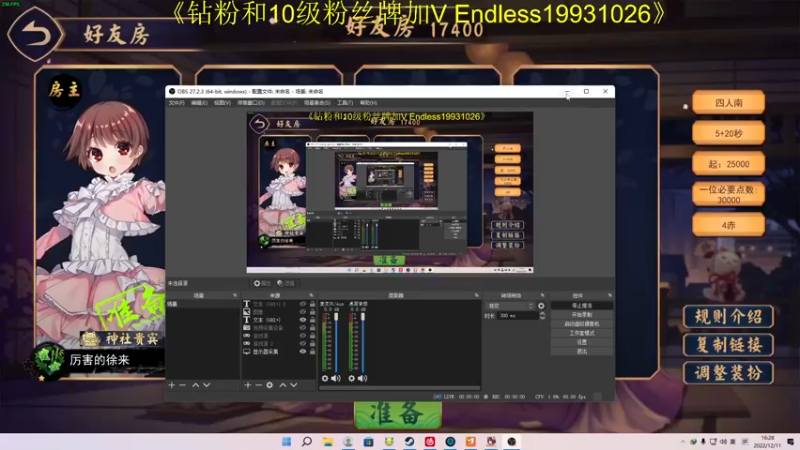Click the transition duration field showing 300 ms
This screenshot has width=800, height=450.
(517, 316)
